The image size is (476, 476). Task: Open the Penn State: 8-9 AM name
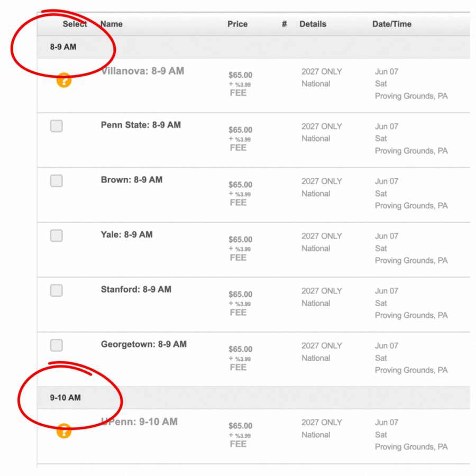141,125
